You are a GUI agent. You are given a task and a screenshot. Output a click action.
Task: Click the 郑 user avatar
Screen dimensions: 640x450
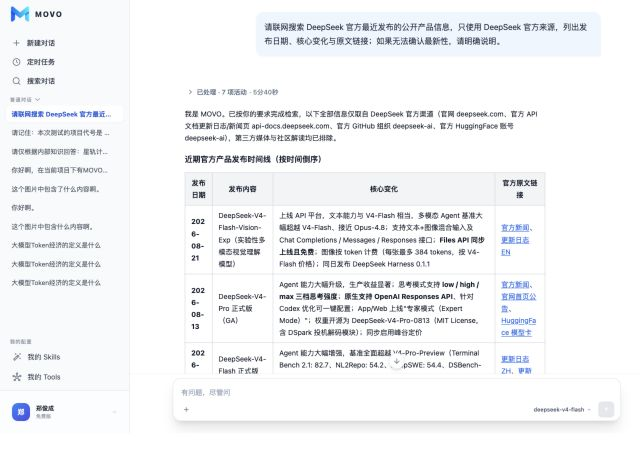[x=21, y=412]
